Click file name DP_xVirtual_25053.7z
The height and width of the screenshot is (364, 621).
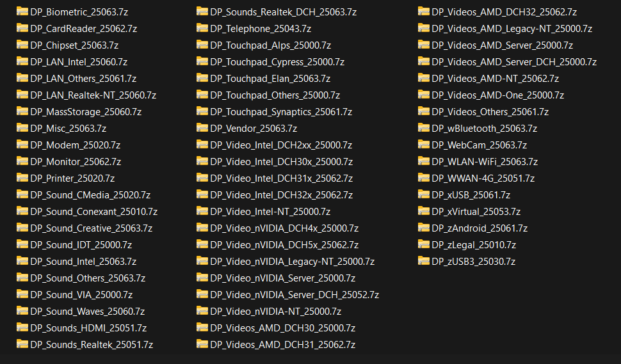click(x=476, y=212)
